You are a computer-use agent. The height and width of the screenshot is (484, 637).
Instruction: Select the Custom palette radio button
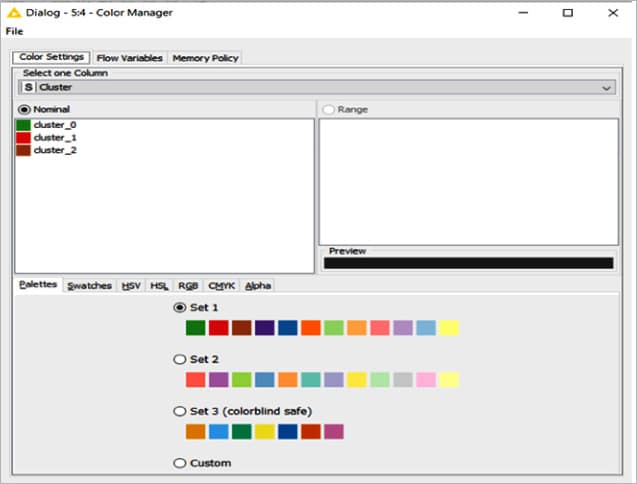(x=180, y=463)
